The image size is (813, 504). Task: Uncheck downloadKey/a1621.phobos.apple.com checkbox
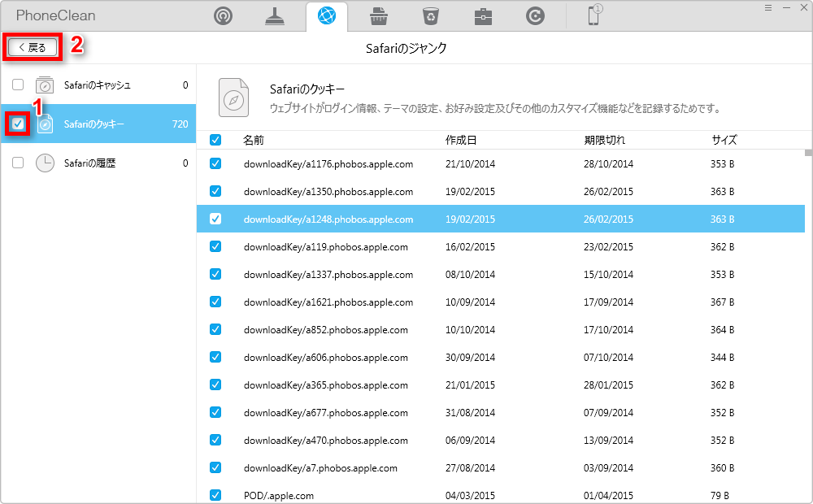click(x=215, y=302)
